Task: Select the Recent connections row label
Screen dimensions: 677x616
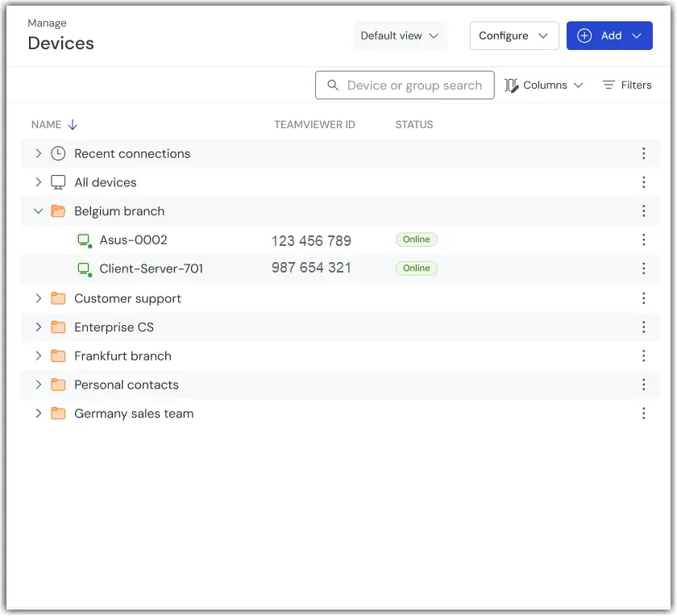Action: [132, 153]
